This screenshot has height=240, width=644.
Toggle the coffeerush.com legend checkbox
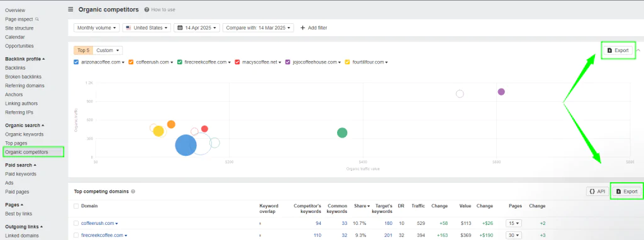[131, 62]
